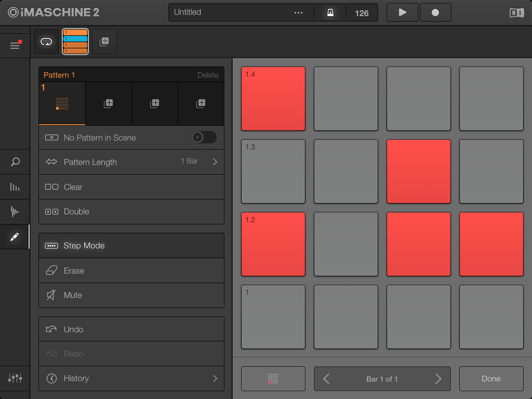Expand Pattern Length options chevron
This screenshot has height=399, width=532.
pos(215,162)
